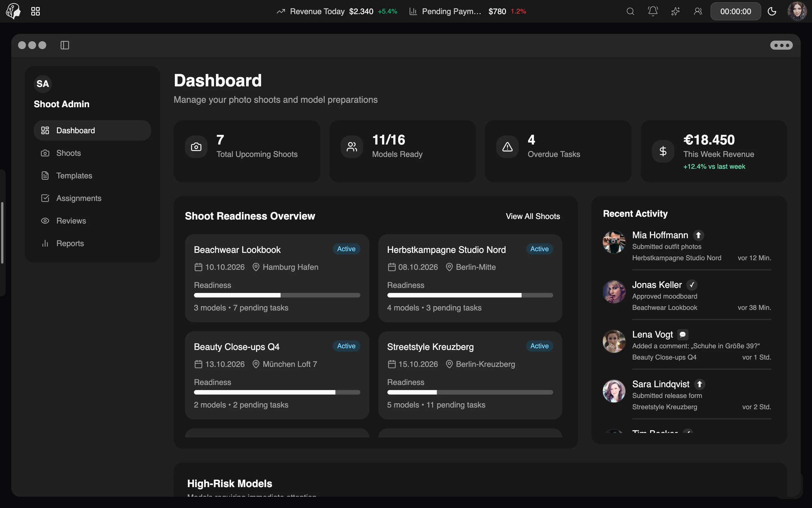Viewport: 812px width, 508px height.
Task: Open the apps grid icon in top bar
Action: [36, 11]
